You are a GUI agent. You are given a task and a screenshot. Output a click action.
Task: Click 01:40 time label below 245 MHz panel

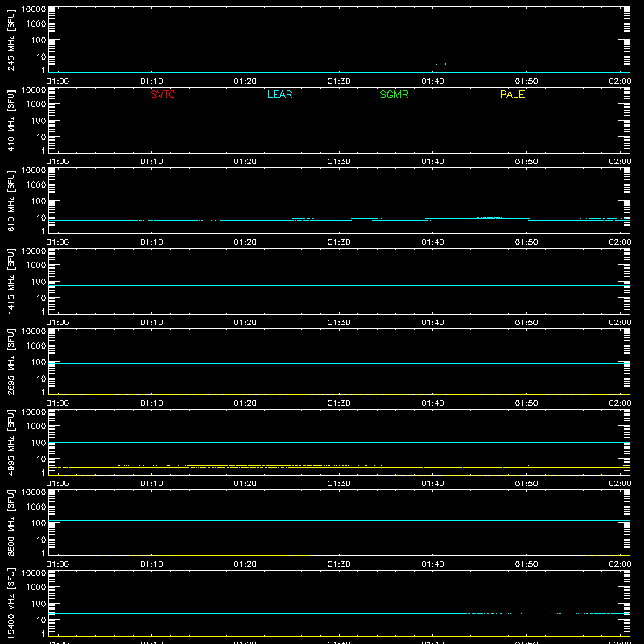tap(432, 81)
